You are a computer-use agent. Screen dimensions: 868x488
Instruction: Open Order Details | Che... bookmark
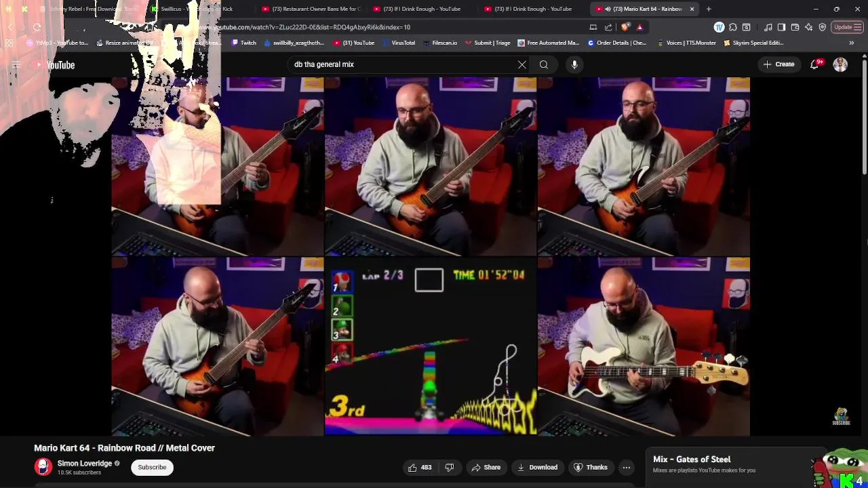click(x=617, y=43)
